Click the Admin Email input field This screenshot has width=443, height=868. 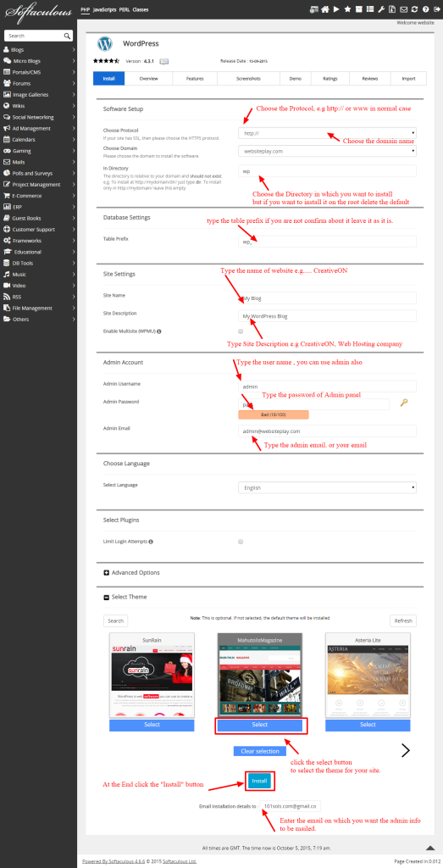tap(328, 431)
